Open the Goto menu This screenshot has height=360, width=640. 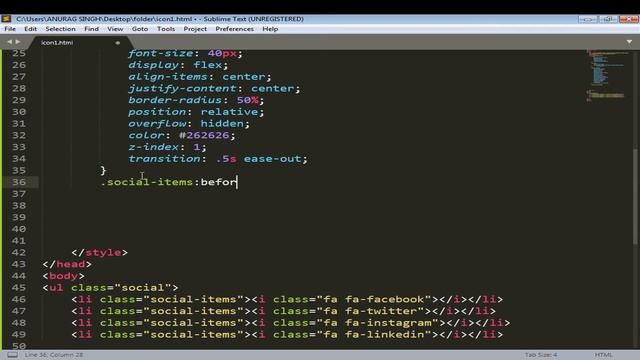click(140, 29)
